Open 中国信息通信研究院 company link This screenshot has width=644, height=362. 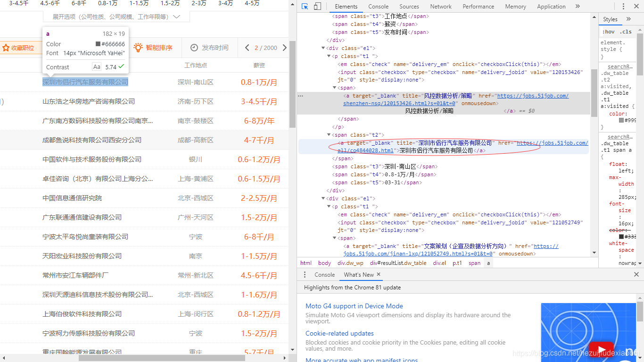[72, 198]
